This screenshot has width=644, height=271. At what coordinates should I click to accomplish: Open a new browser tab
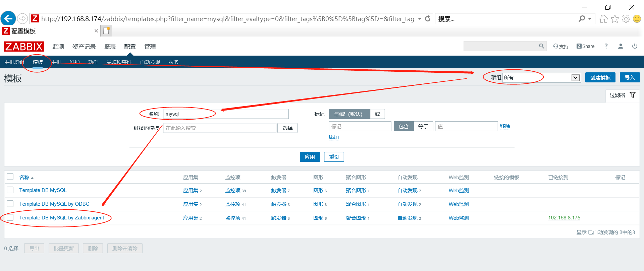point(107,31)
